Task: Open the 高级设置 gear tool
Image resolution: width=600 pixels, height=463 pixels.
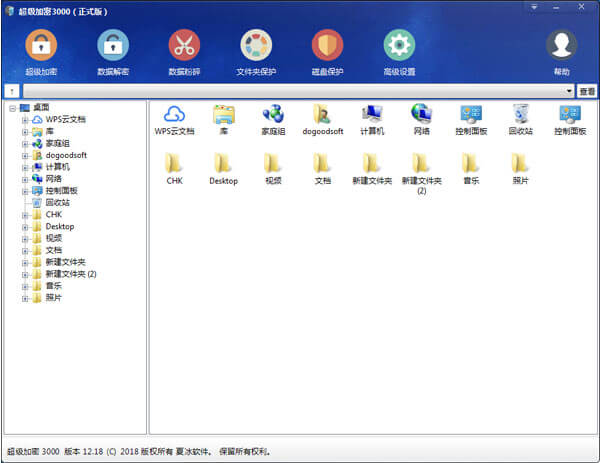Action: coord(399,52)
